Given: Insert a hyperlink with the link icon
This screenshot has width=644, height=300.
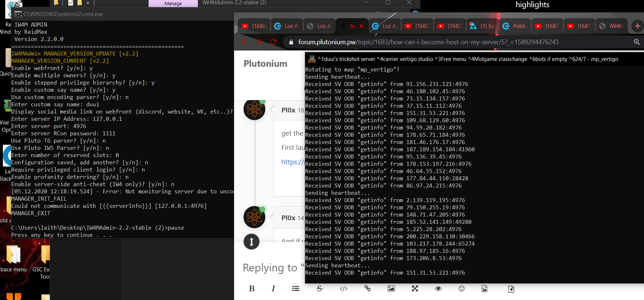Looking at the screenshot, I should click(x=367, y=288).
